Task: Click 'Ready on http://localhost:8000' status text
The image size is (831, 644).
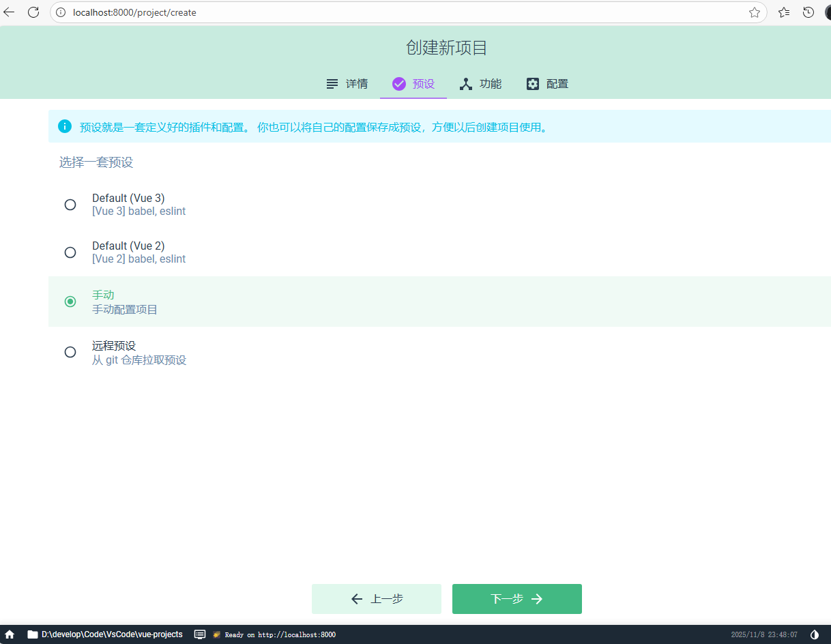Action: click(280, 634)
